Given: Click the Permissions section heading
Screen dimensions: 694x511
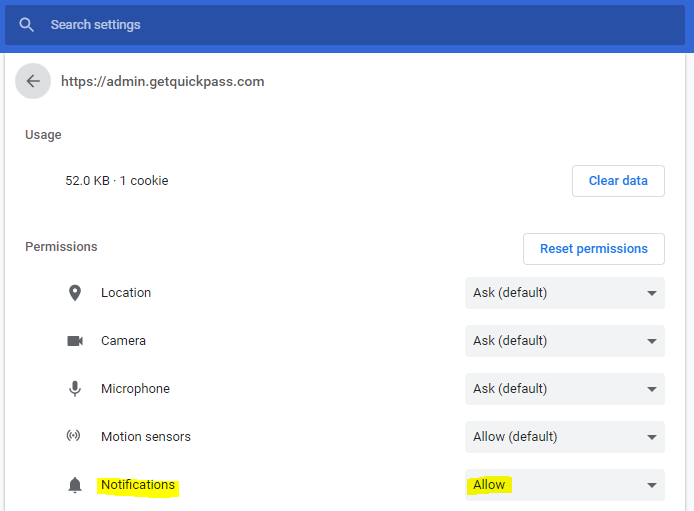Looking at the screenshot, I should [61, 247].
